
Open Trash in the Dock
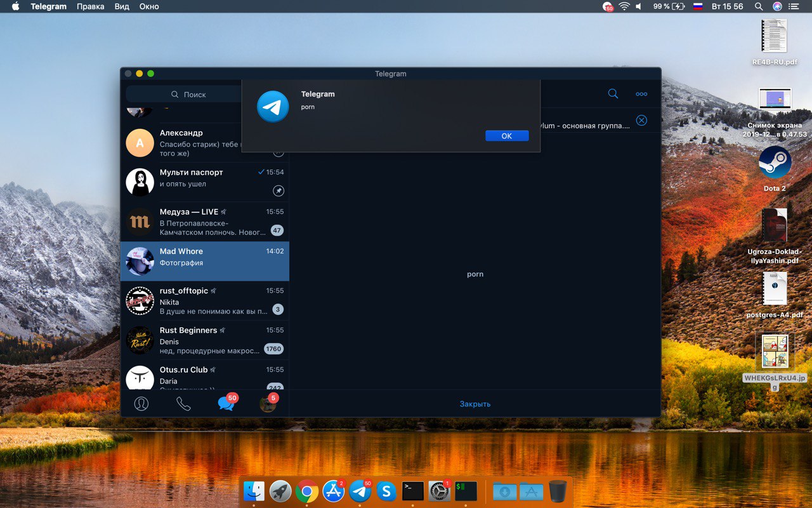(x=558, y=491)
